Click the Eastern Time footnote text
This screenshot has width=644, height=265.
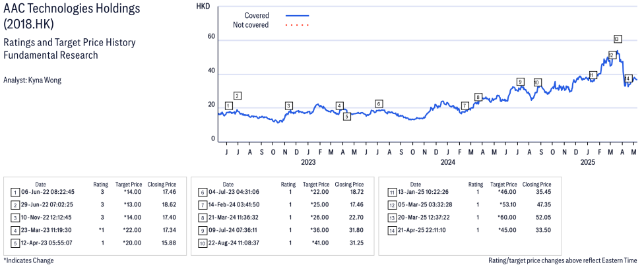563,260
